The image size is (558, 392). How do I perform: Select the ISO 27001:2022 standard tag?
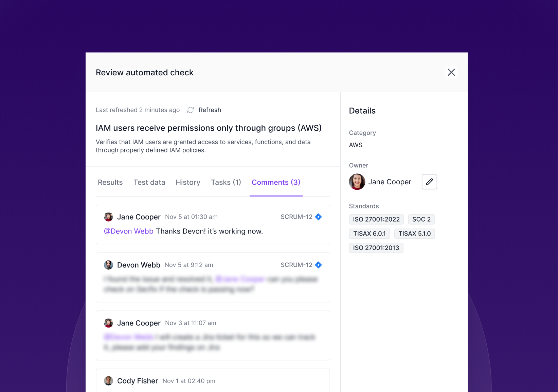point(376,219)
